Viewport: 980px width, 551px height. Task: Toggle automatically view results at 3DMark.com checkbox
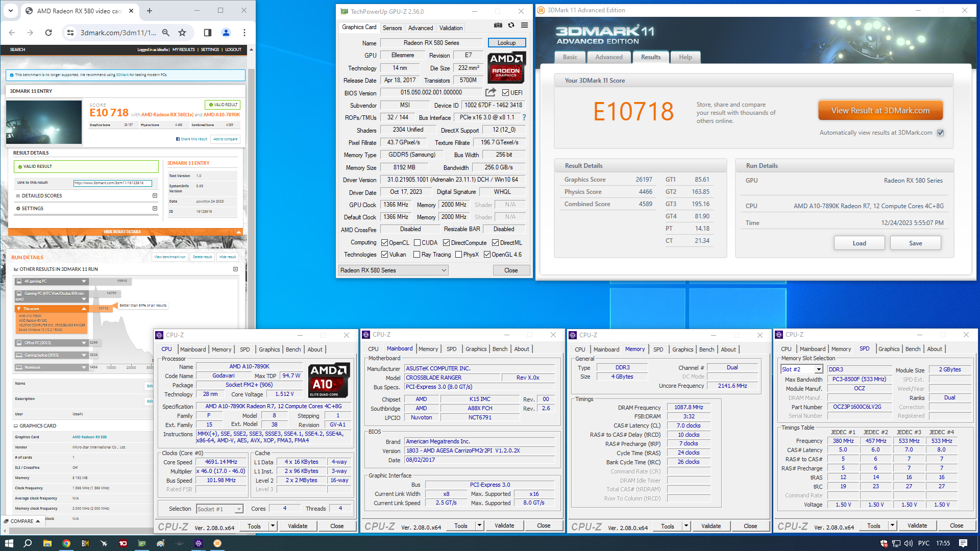(940, 133)
